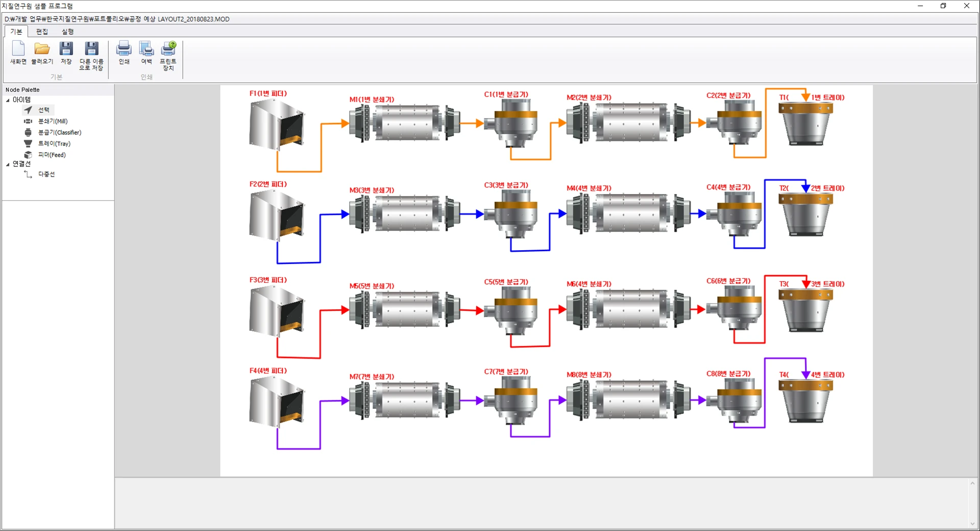Open 프린트 장치 printer device icon

168,49
